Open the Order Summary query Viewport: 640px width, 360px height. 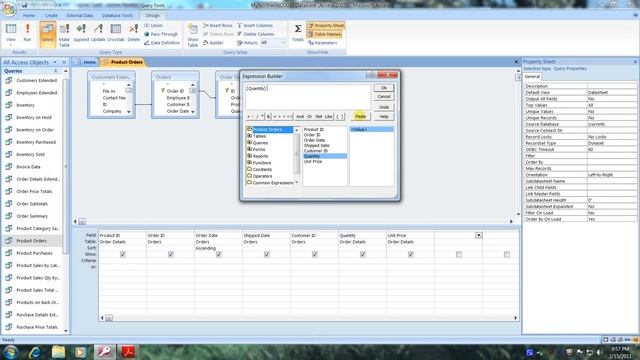click(32, 216)
